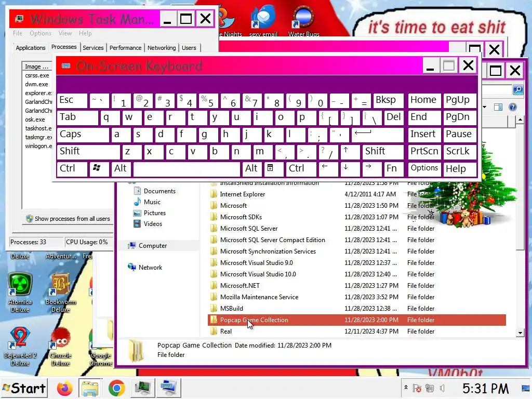Toggle Fn key on keyboard
The width and height of the screenshot is (532, 399).
point(394,169)
